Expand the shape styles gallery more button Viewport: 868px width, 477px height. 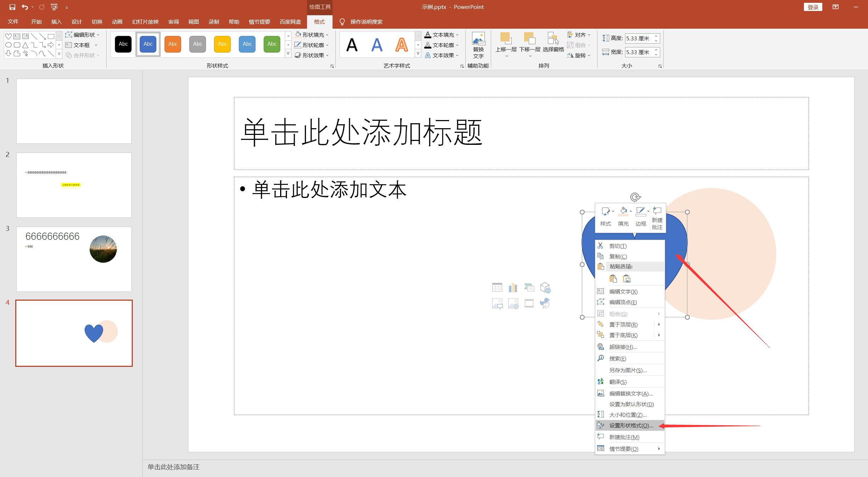pyautogui.click(x=288, y=54)
